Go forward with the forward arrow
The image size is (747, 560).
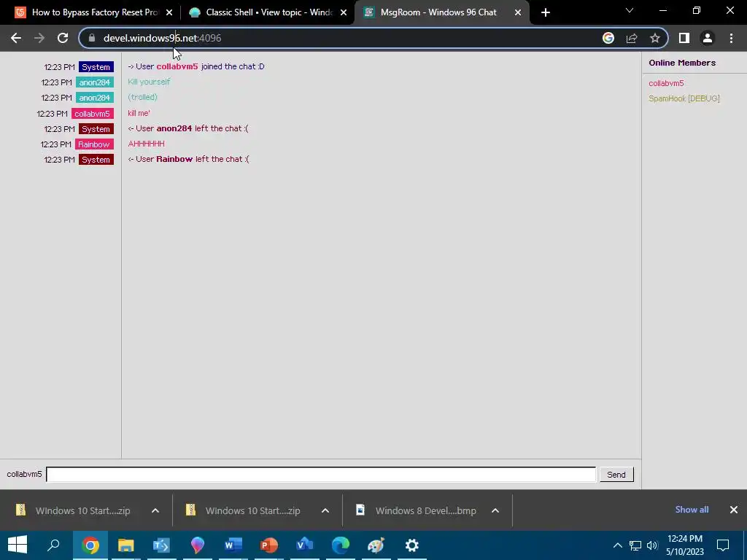[x=39, y=38]
